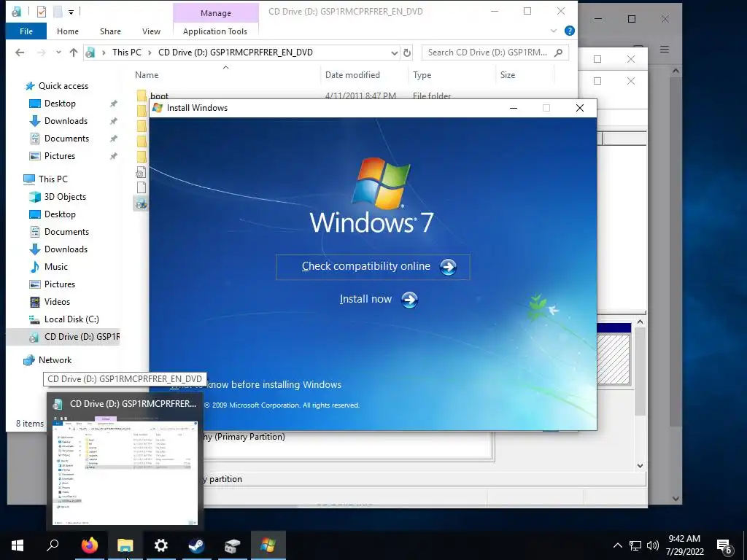Select Local Disk (C:) in navigation pane
This screenshot has width=747, height=560.
[71, 319]
